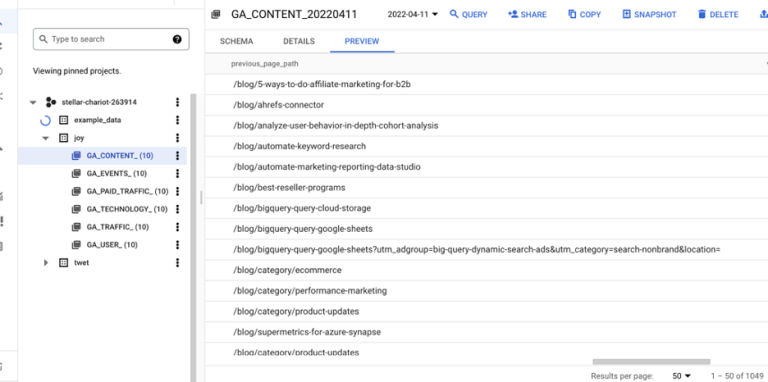Screen dimensions: 768x382
Task: Click the SHARE button
Action: click(x=527, y=14)
